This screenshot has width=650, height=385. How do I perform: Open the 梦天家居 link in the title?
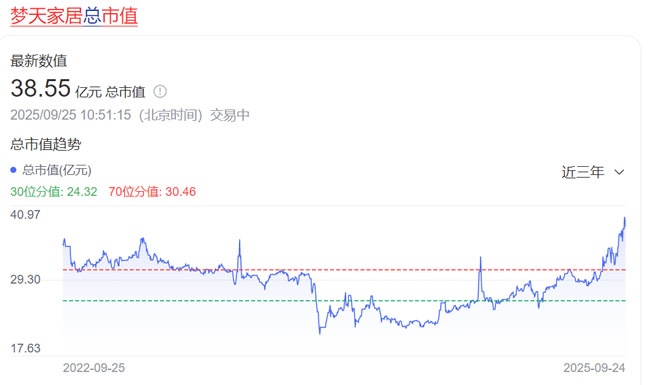click(x=46, y=16)
